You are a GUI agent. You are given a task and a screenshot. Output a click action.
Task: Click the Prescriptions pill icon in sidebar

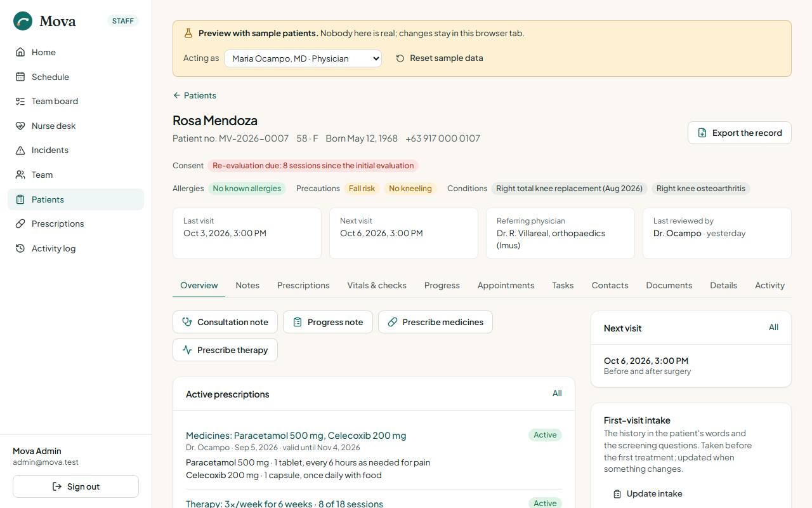[20, 224]
